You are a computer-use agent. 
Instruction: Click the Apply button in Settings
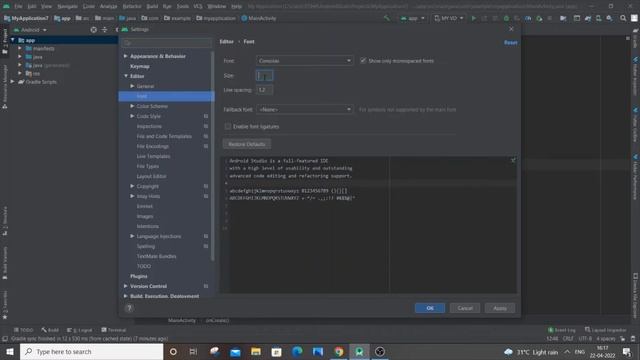coord(500,308)
